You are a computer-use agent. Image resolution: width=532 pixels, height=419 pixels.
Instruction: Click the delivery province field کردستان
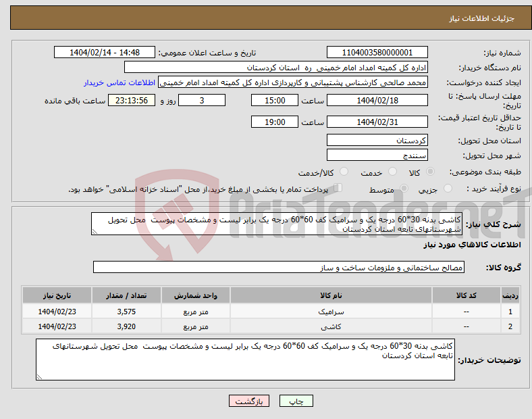pos(377,141)
